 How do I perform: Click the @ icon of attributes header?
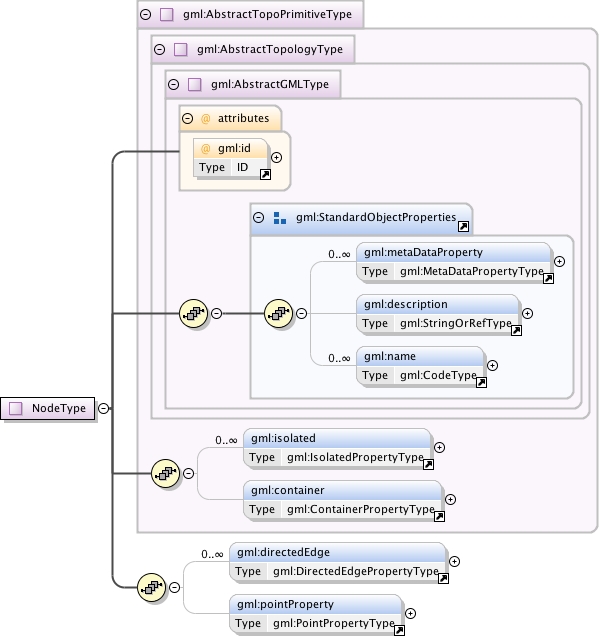[x=206, y=118]
